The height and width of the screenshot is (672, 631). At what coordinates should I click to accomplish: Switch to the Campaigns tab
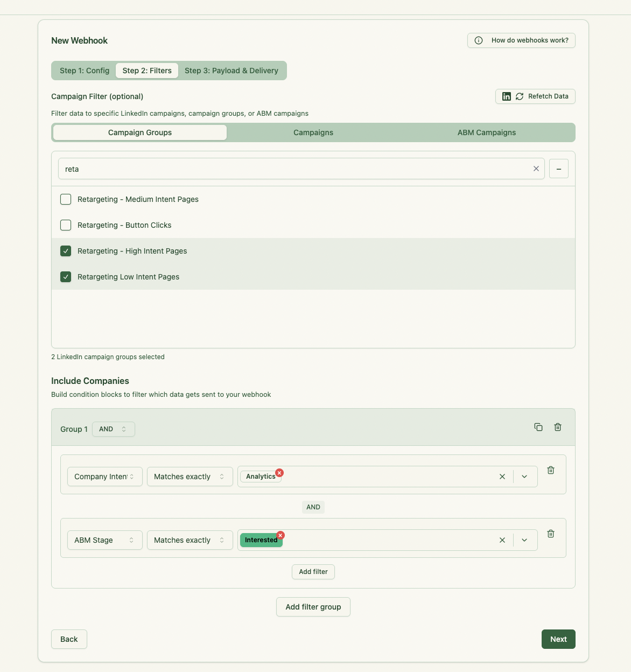click(313, 132)
